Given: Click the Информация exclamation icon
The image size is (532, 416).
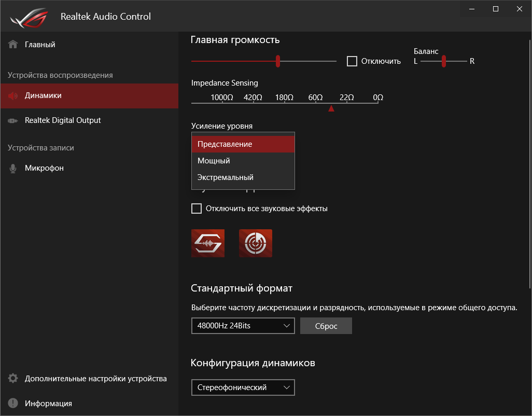Looking at the screenshot, I should pos(13,404).
